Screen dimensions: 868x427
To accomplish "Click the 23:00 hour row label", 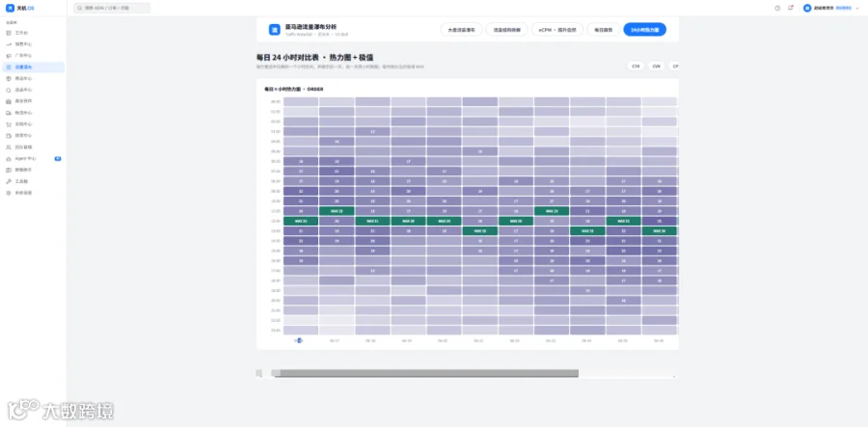I will click(275, 331).
